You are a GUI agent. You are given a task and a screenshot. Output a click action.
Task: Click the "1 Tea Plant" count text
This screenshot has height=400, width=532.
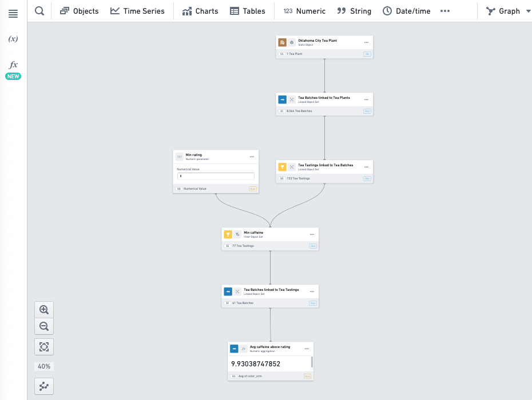pyautogui.click(x=295, y=54)
